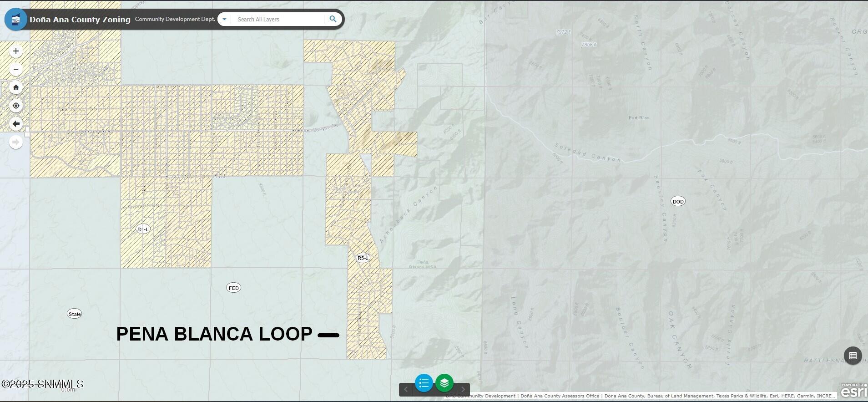Select the R5-L zone label
The image size is (868, 402).
(363, 258)
